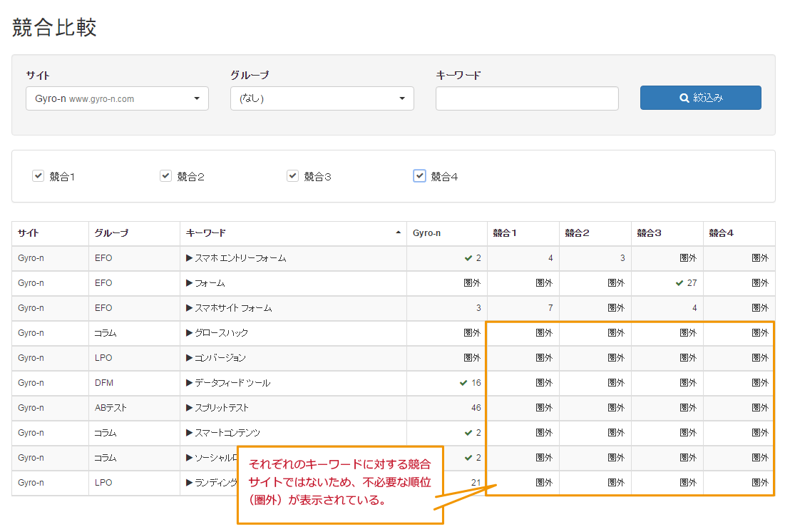This screenshot has height=532, width=785.
Task: Click the グループ column header
Action: [x=112, y=233]
